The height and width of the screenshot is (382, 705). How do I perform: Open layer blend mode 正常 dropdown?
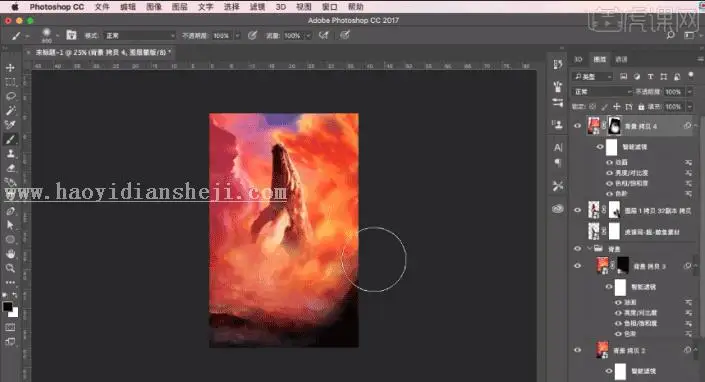click(x=602, y=92)
